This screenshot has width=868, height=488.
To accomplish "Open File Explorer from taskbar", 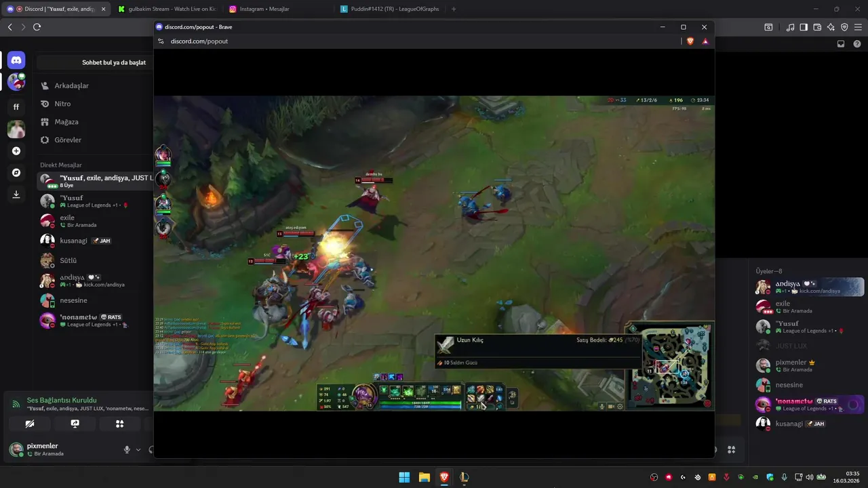I will pos(424,477).
